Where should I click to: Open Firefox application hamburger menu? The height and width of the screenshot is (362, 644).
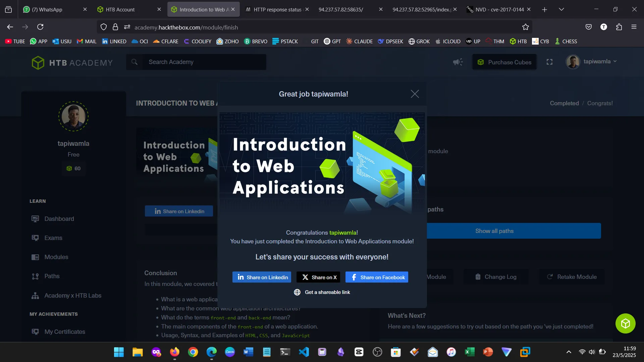pyautogui.click(x=634, y=27)
